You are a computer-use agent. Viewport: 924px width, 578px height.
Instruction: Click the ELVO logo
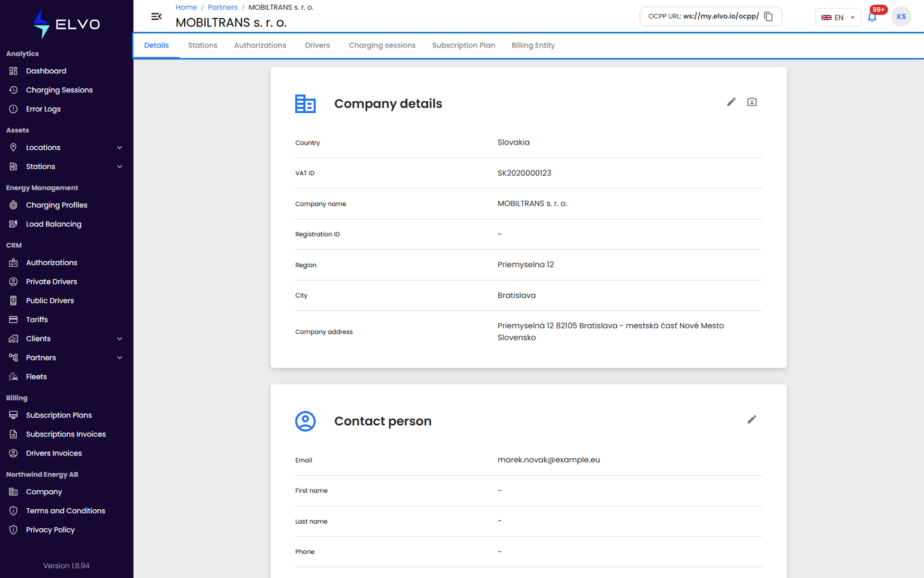pyautogui.click(x=66, y=24)
